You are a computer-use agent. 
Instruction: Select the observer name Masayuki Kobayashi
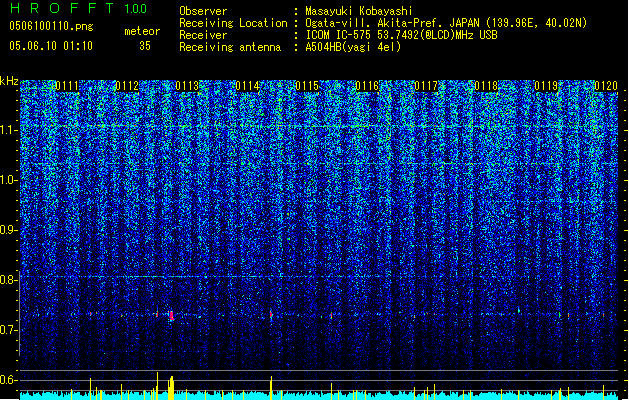(x=359, y=11)
